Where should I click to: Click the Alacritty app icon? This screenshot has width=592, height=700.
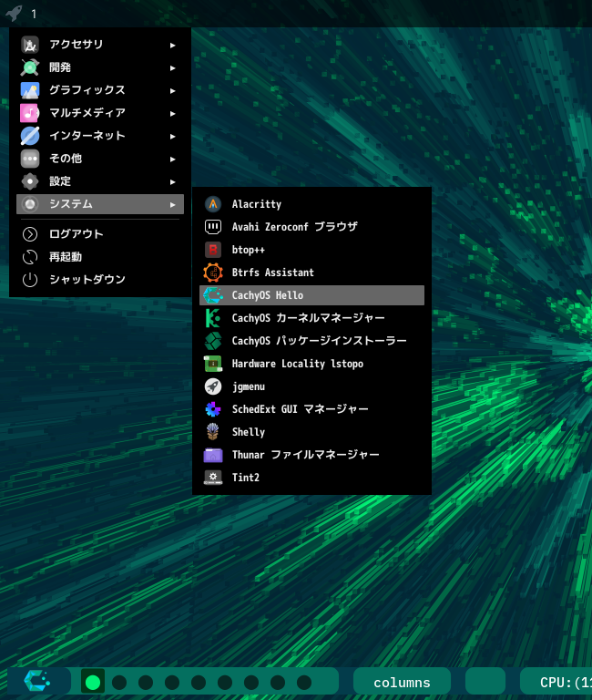(x=213, y=204)
